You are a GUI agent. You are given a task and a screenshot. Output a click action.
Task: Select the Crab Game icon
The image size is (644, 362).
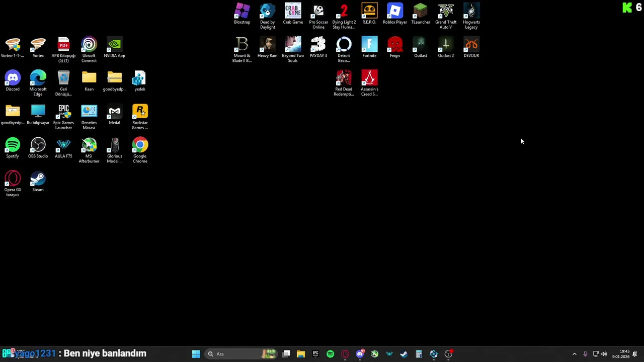[293, 14]
